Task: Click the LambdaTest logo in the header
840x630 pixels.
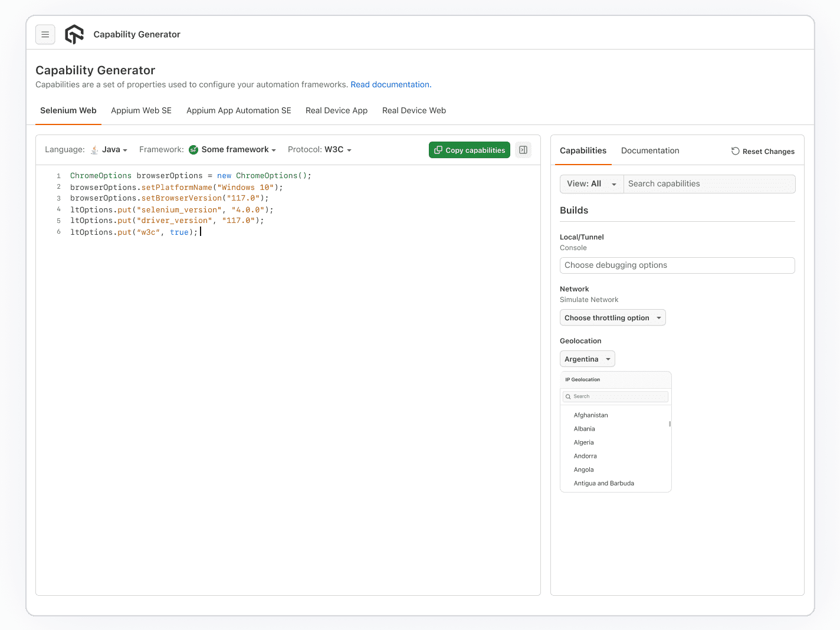Action: 74,34
